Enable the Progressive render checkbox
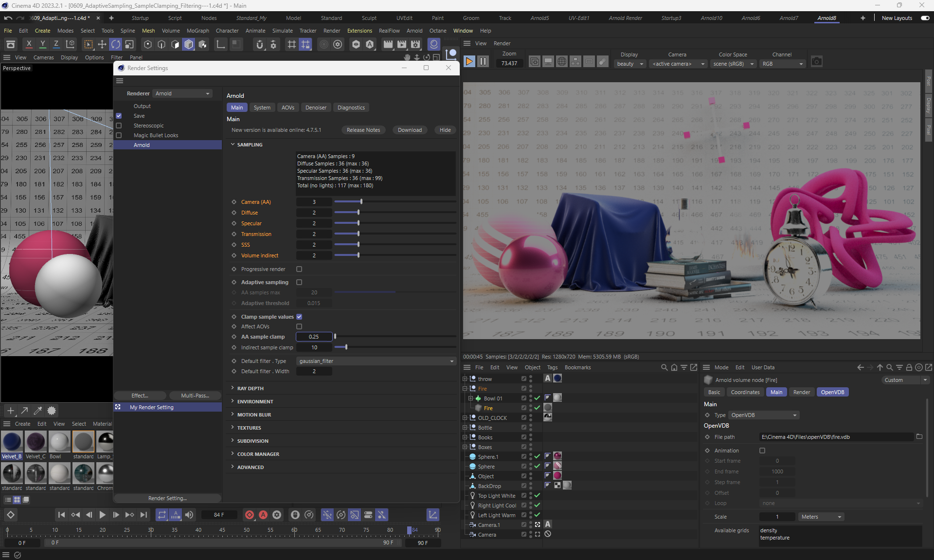 click(x=299, y=269)
